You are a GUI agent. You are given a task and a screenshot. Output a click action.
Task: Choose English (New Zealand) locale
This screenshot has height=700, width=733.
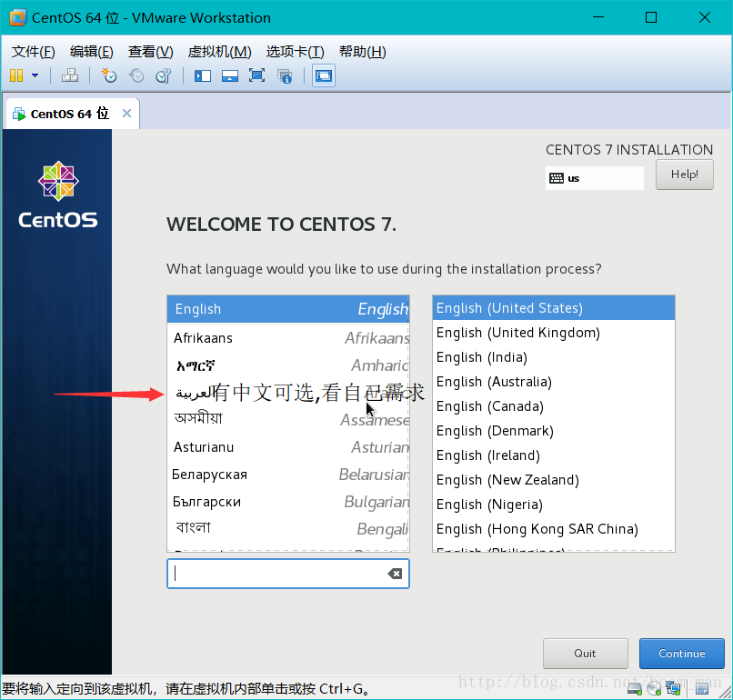point(554,480)
